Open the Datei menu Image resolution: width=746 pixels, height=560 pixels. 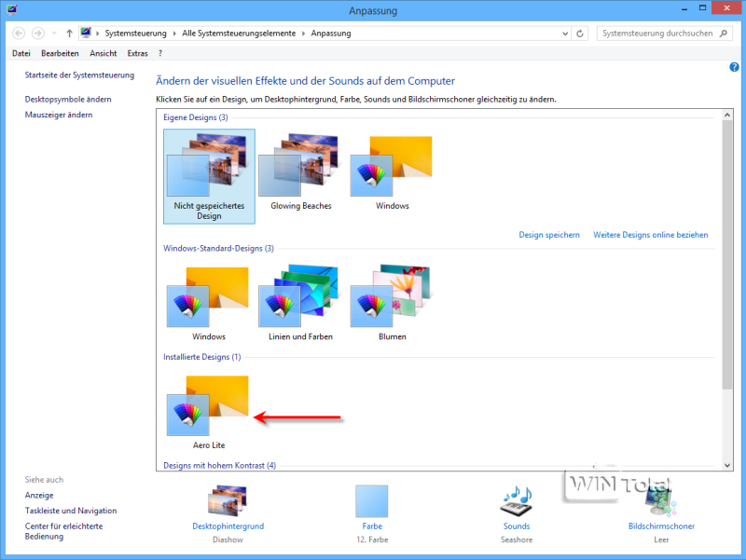click(x=21, y=53)
